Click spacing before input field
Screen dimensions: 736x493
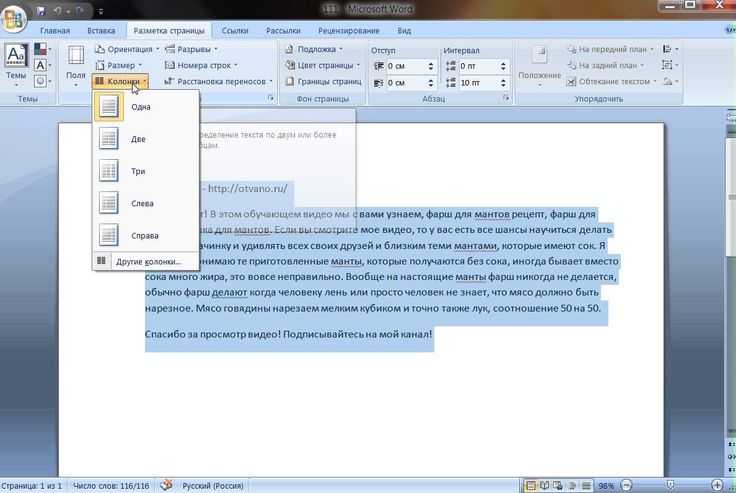[x=478, y=66]
